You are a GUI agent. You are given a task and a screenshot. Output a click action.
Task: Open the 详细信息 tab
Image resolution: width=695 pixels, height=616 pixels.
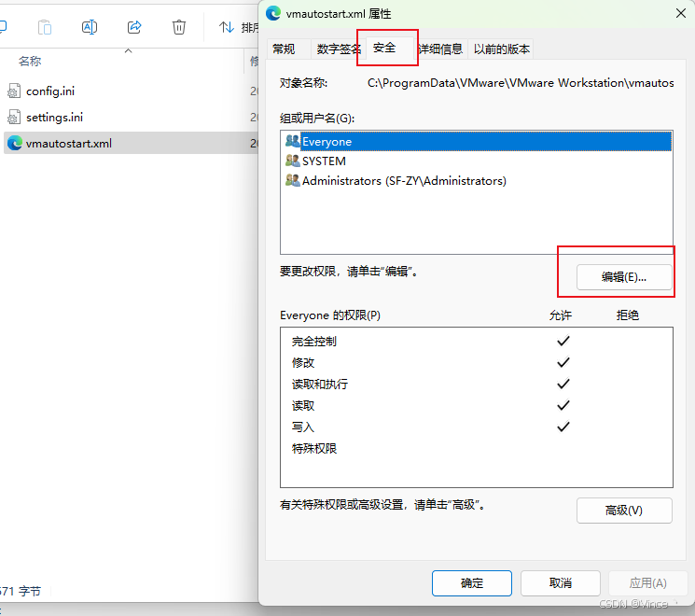[441, 49]
